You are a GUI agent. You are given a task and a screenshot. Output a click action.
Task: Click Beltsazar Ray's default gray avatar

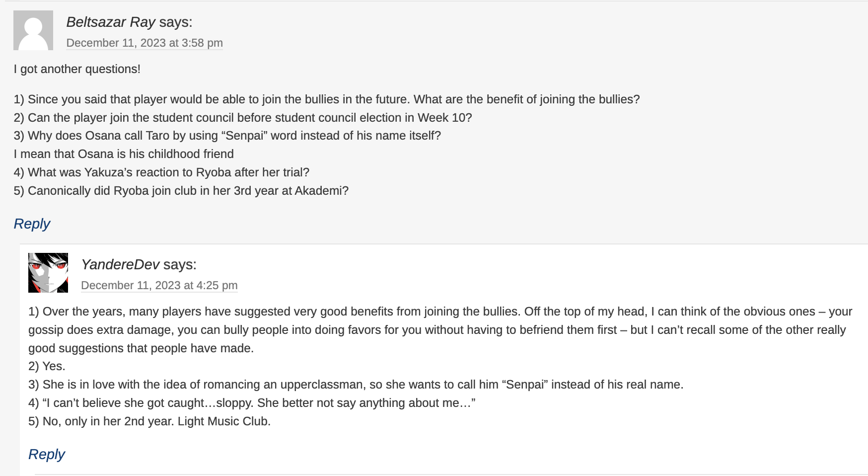(x=33, y=30)
